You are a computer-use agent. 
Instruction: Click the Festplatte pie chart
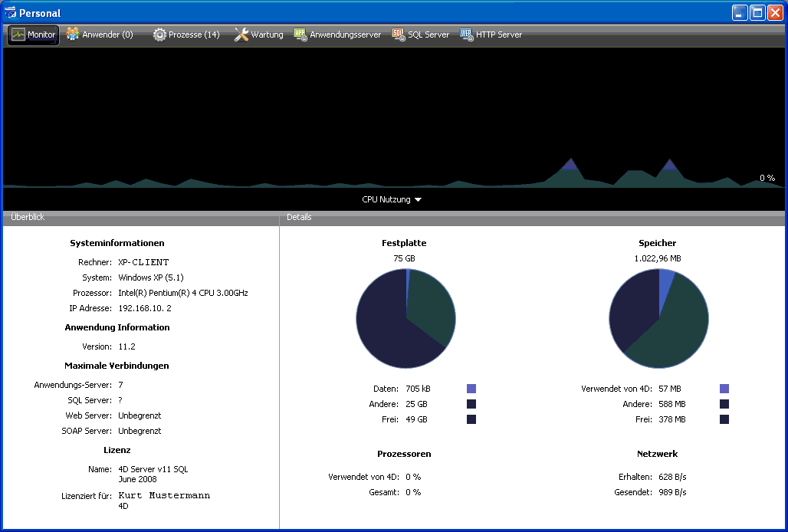pyautogui.click(x=406, y=318)
